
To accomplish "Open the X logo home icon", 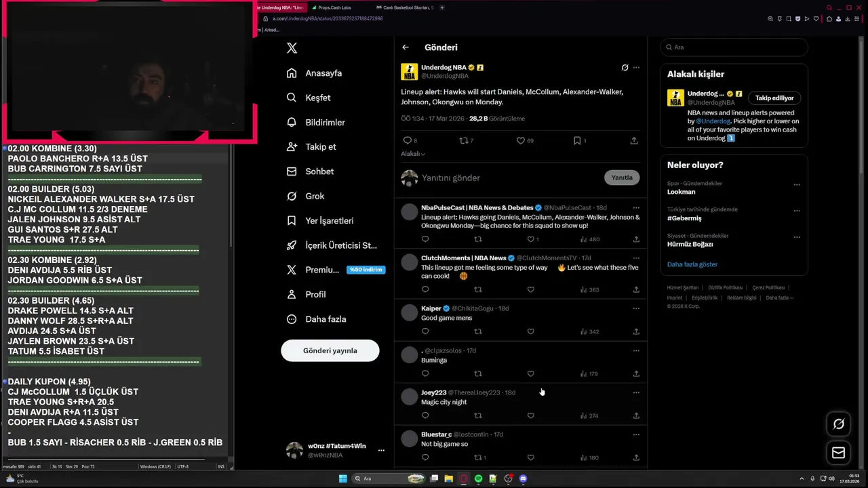I will coord(292,48).
